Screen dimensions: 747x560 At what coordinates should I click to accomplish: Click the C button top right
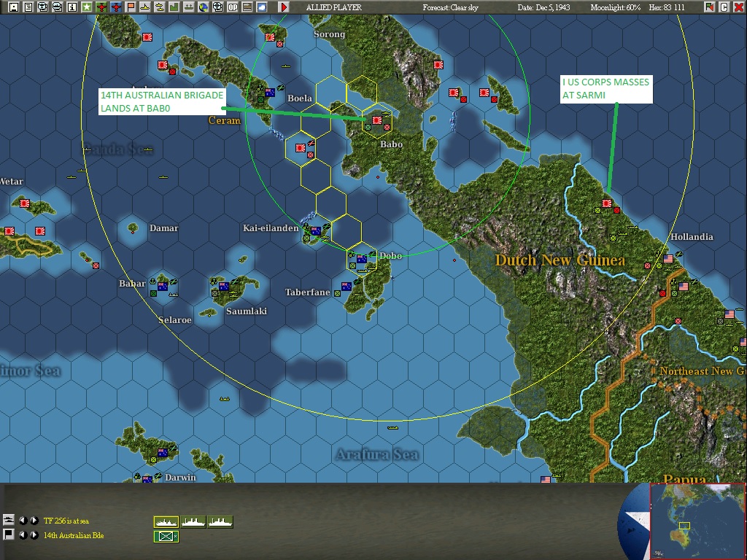pos(724,7)
